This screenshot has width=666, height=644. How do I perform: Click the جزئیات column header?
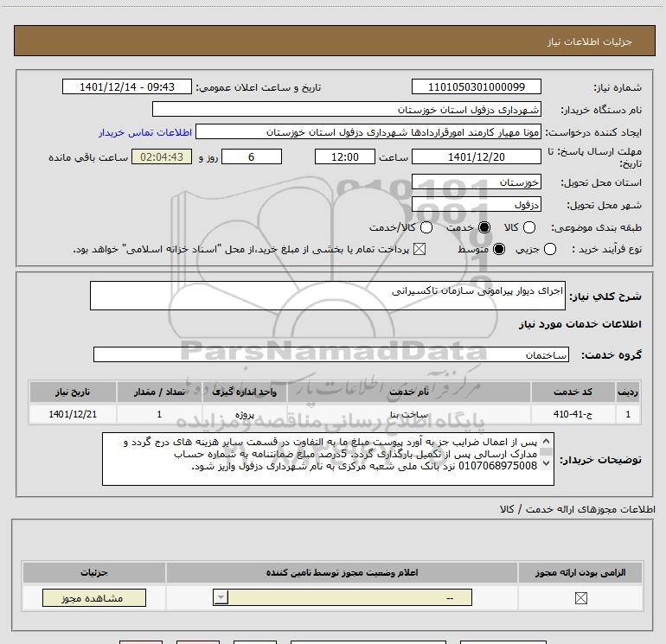[x=94, y=572]
